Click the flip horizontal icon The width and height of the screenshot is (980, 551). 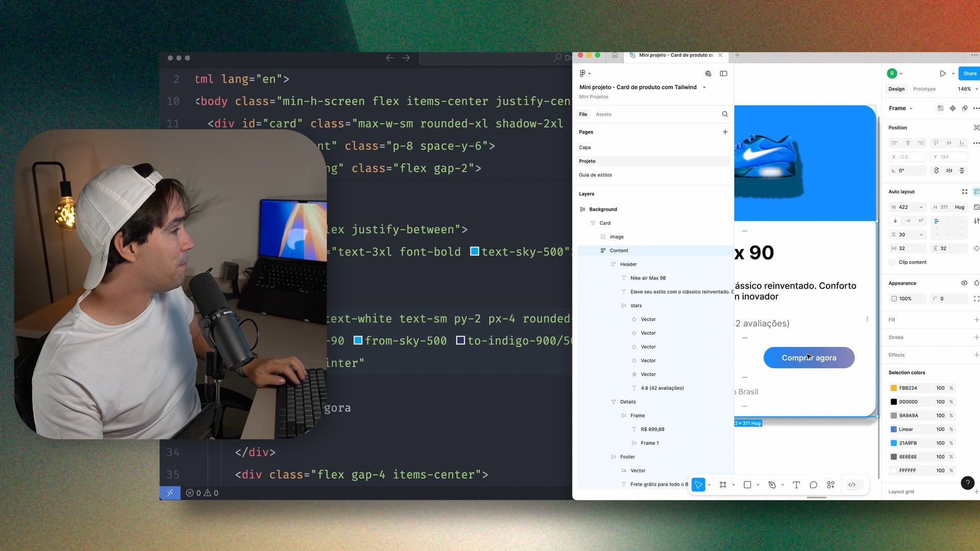949,170
